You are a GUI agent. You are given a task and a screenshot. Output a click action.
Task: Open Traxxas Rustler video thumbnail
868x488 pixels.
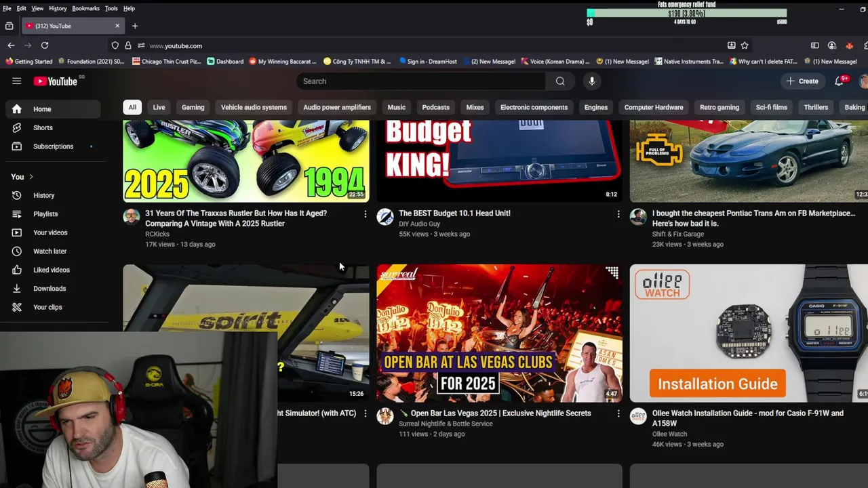(x=246, y=161)
